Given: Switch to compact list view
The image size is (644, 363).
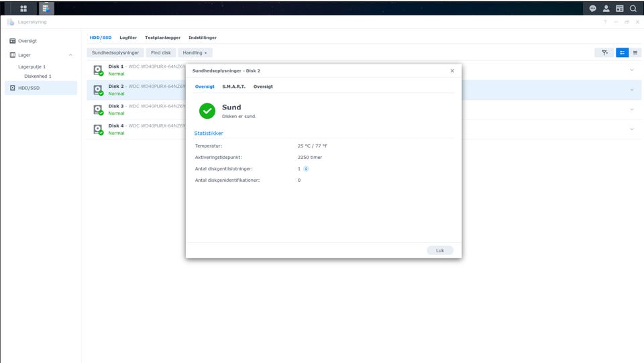Looking at the screenshot, I should click(x=635, y=52).
